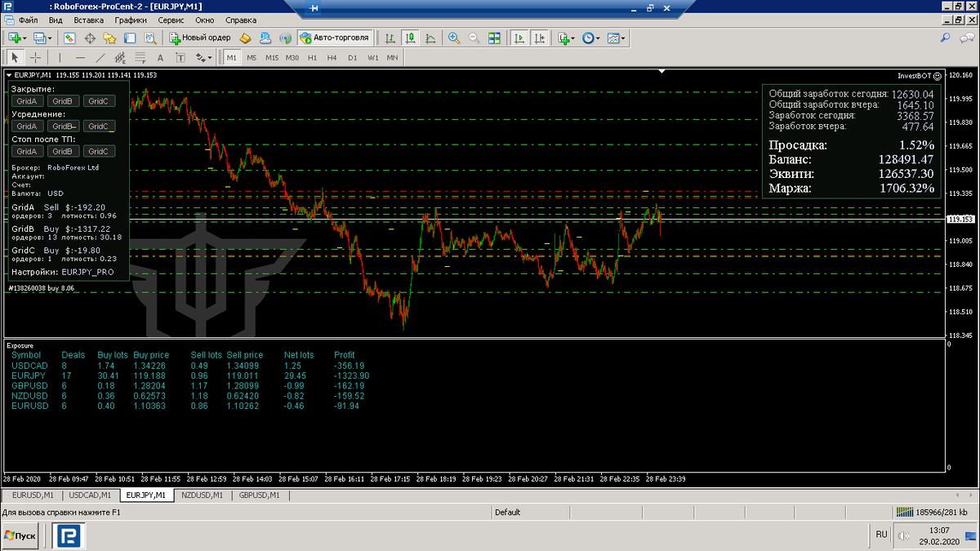Open the Графики menu

[x=131, y=20]
